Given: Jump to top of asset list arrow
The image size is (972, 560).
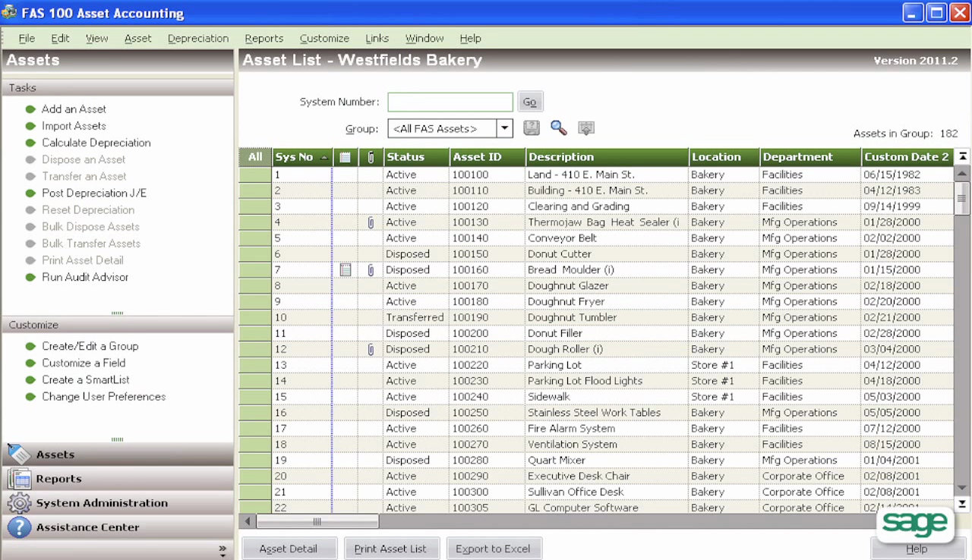Looking at the screenshot, I should click(962, 156).
